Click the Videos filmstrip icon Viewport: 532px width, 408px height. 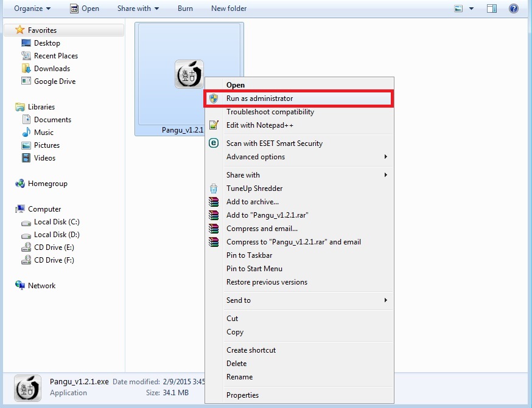pyautogui.click(x=26, y=158)
